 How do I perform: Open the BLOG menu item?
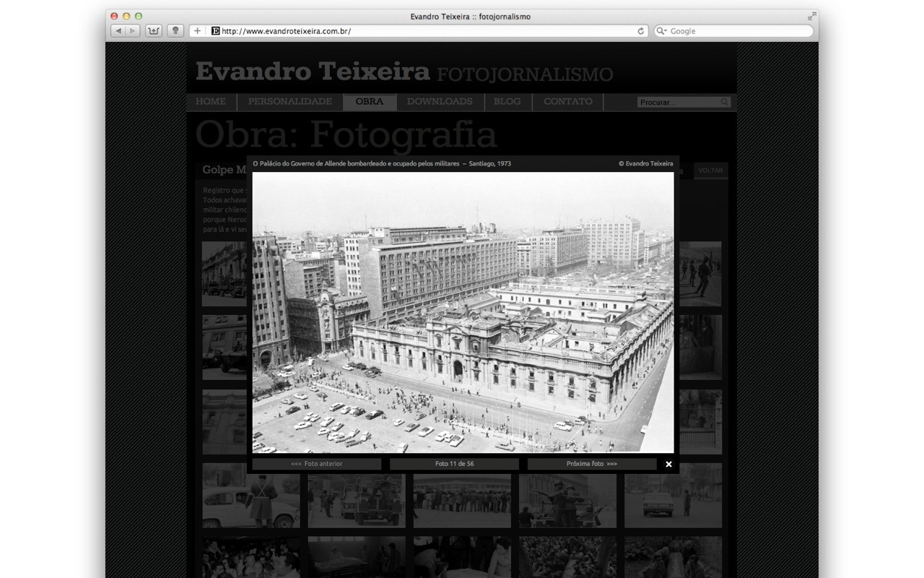point(507,102)
